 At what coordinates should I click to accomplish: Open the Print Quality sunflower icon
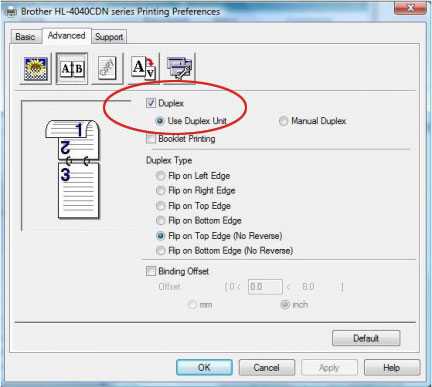coord(36,69)
